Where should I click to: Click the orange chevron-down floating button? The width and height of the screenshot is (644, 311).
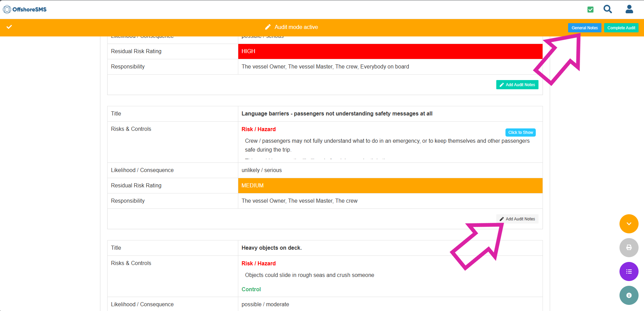coord(629,224)
